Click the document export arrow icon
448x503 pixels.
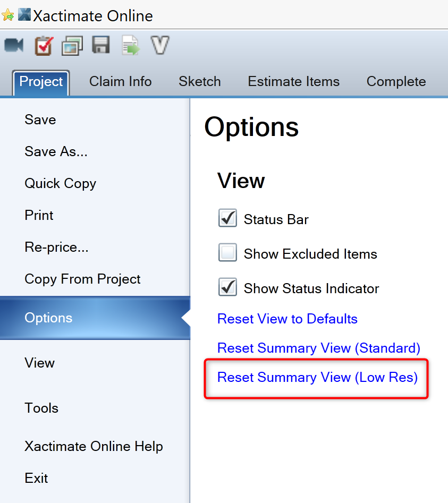[x=131, y=46]
